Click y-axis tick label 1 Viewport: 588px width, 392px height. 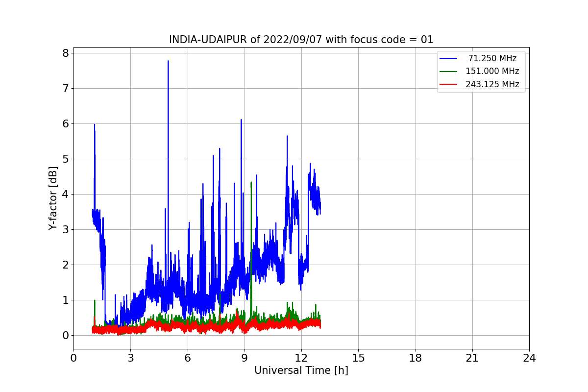[x=65, y=300]
